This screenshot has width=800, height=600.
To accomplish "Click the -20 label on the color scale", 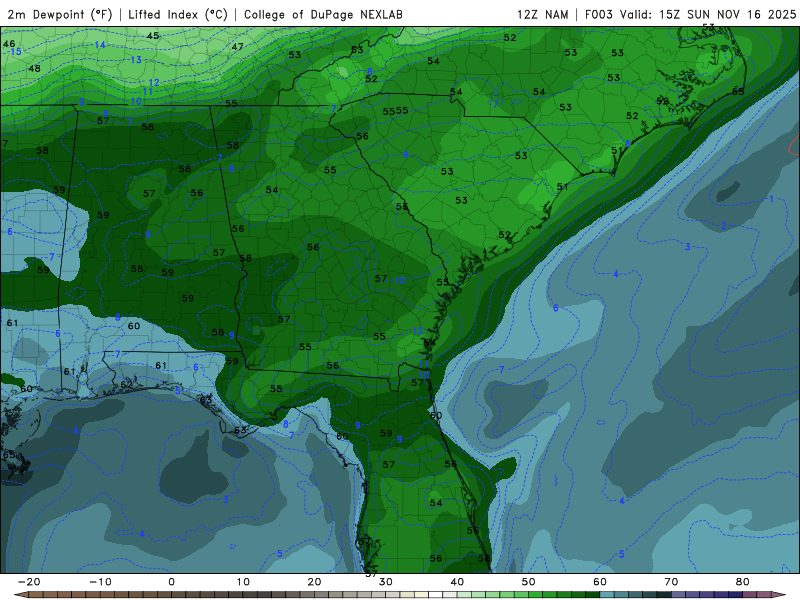I will 29,582.
